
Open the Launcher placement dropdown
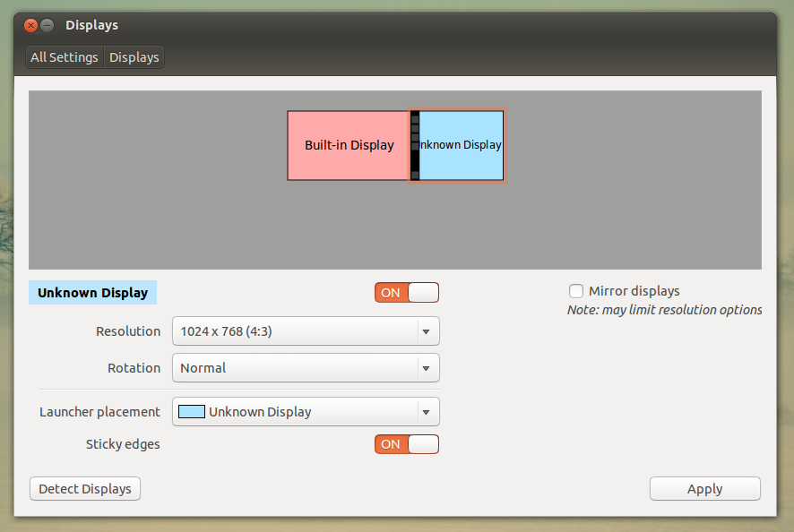305,411
